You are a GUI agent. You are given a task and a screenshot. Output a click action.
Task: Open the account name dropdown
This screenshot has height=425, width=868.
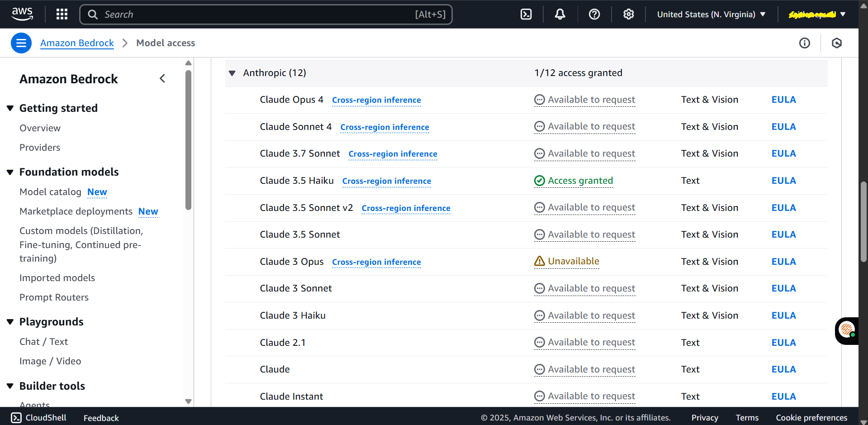click(817, 14)
